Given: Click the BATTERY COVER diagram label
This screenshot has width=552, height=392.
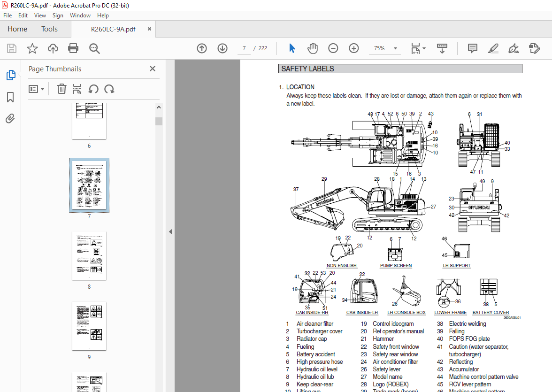Looking at the screenshot, I should pyautogui.click(x=491, y=312).
